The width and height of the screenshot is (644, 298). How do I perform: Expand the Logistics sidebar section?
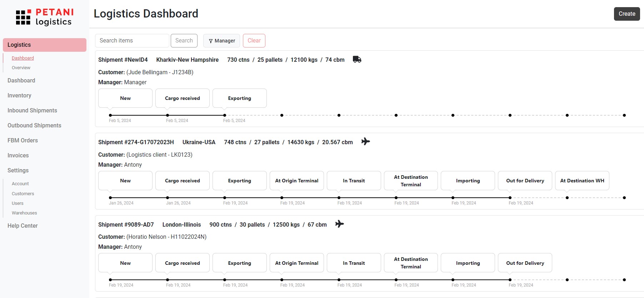[44, 45]
